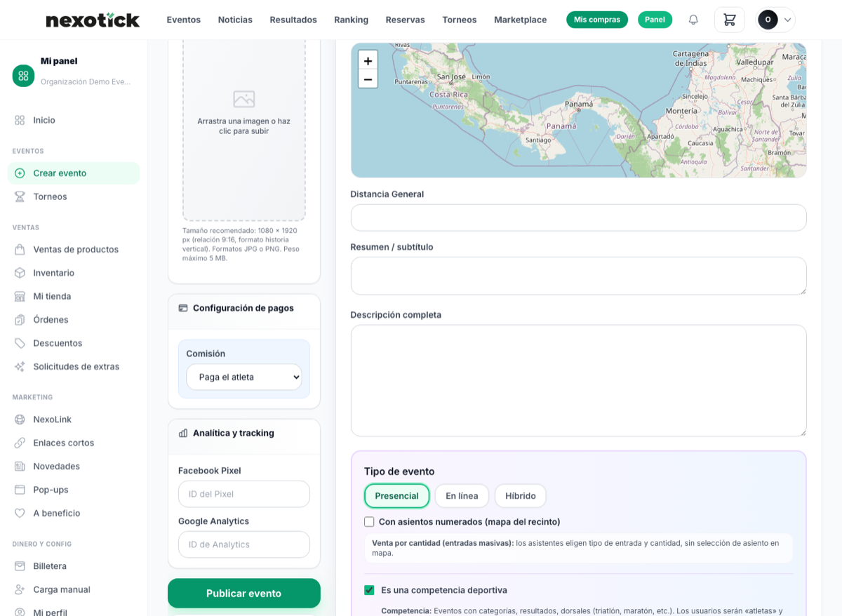
Task: Click the Organización Demo Eve... subtitle
Action: (x=86, y=82)
